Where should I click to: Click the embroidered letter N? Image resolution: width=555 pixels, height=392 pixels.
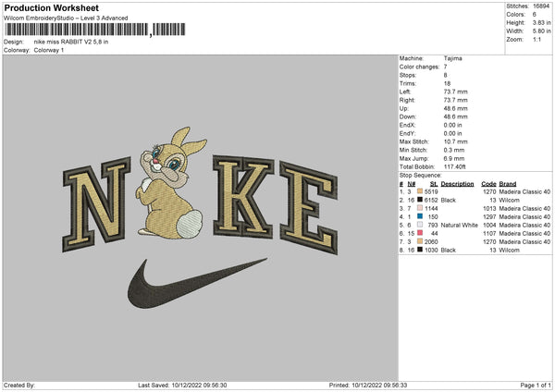[x=96, y=204]
